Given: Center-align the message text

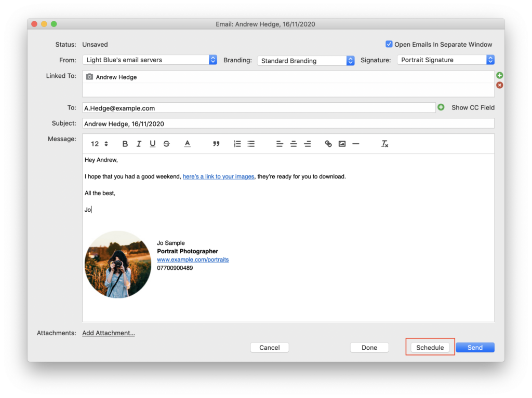Looking at the screenshot, I should (293, 144).
